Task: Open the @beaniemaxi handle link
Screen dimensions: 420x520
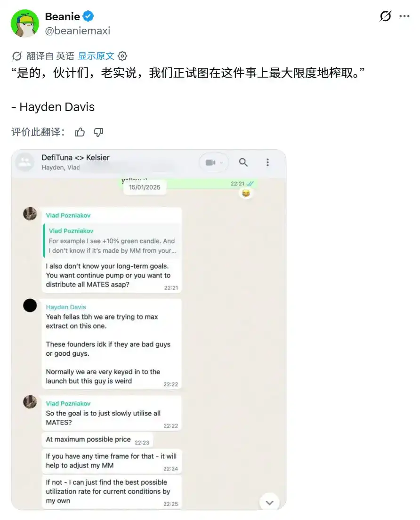Action: click(78, 31)
